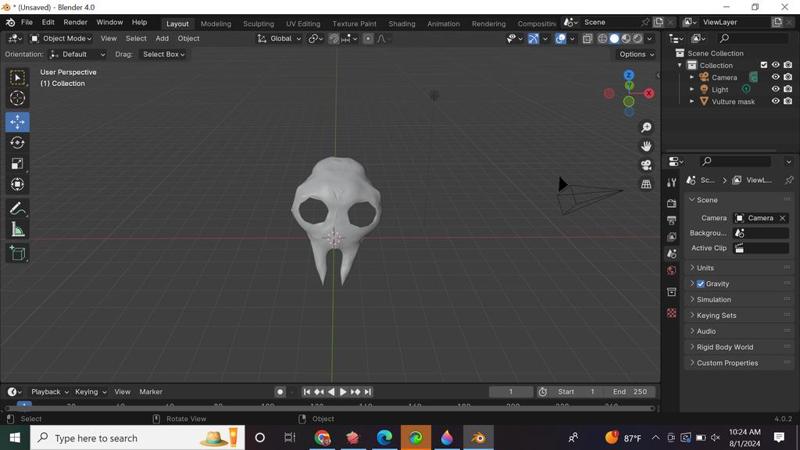The width and height of the screenshot is (800, 450).
Task: Open the Render menu
Action: (x=75, y=22)
